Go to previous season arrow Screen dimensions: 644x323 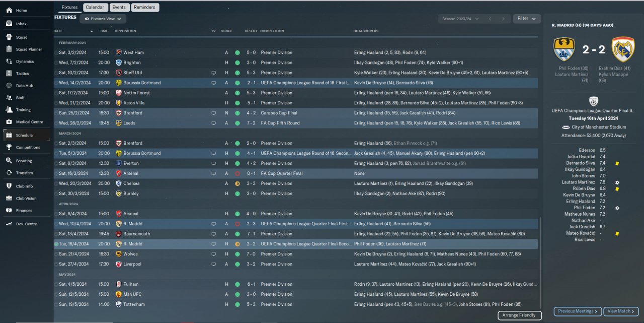(x=490, y=19)
